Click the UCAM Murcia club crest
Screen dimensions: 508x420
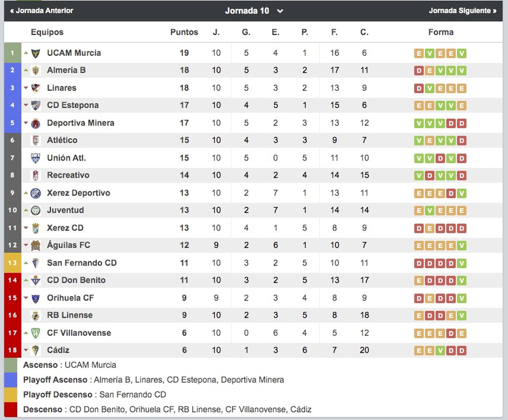point(36,53)
